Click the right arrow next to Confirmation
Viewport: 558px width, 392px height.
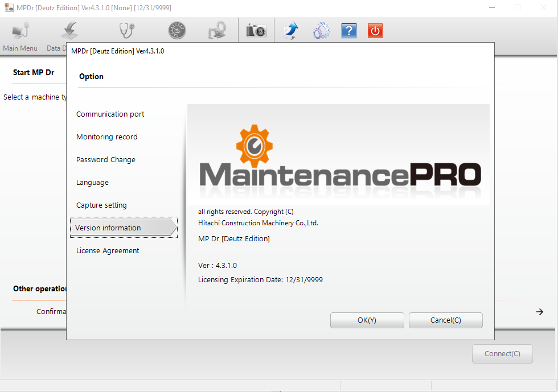(539, 311)
